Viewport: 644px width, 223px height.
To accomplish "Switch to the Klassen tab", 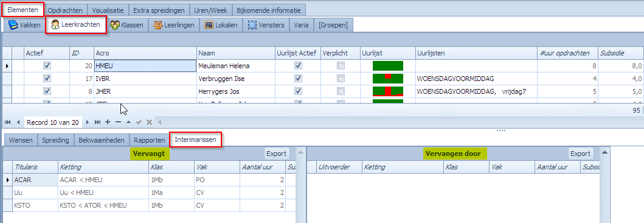I will [127, 25].
